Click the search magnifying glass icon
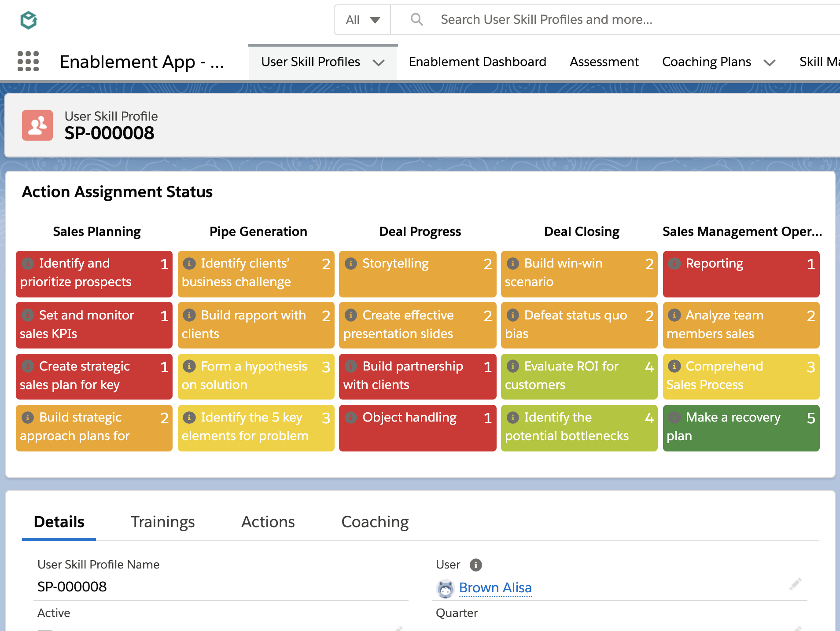840x631 pixels. coord(416,19)
